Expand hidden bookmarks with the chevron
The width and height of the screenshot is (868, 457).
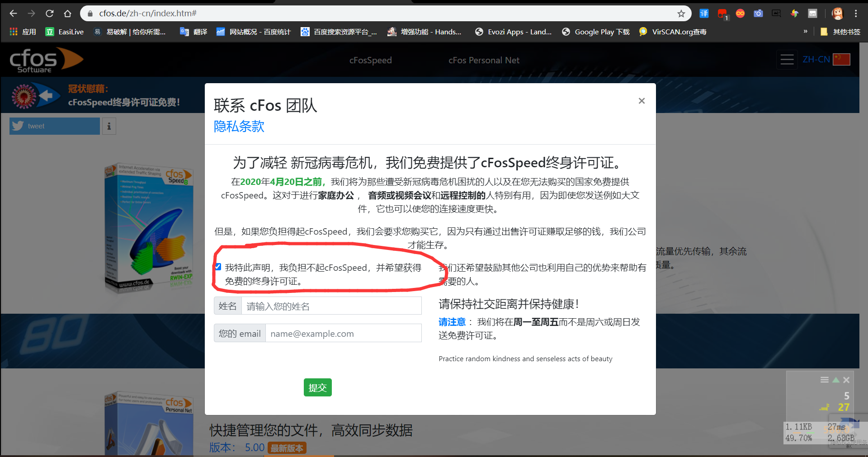click(x=805, y=31)
